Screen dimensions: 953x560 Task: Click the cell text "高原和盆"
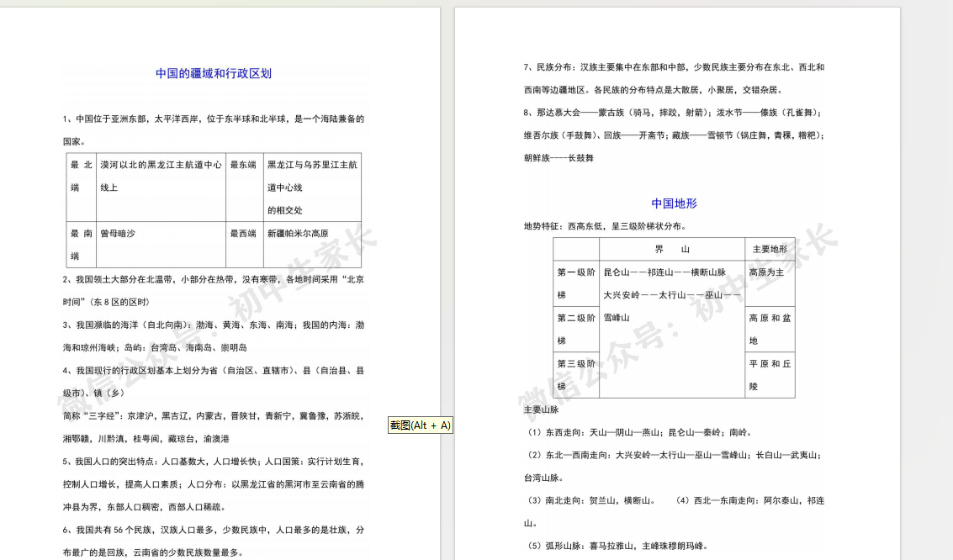point(770,318)
